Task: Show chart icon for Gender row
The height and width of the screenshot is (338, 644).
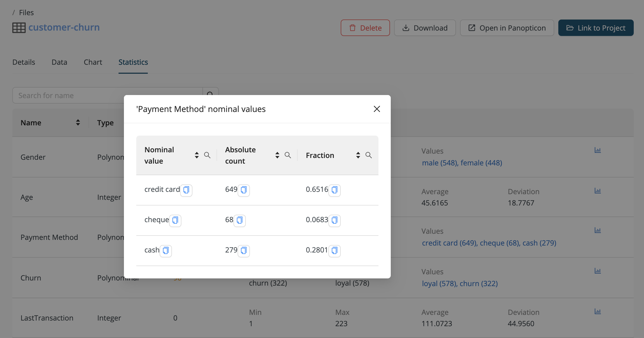Action: click(598, 150)
